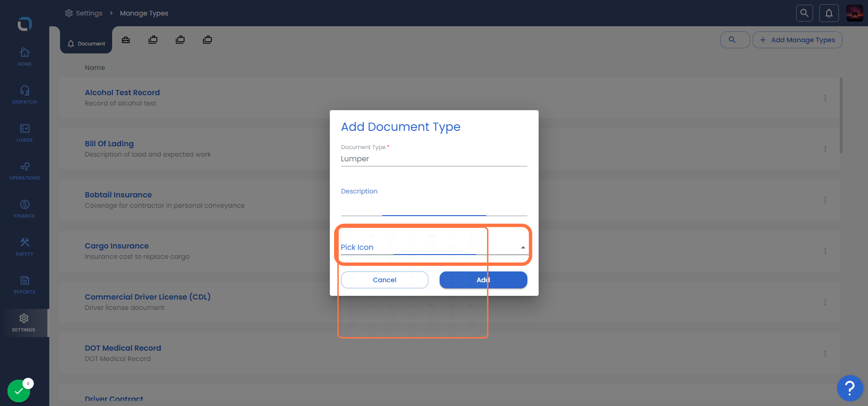
Task: Click the global search icon in header
Action: (x=804, y=13)
